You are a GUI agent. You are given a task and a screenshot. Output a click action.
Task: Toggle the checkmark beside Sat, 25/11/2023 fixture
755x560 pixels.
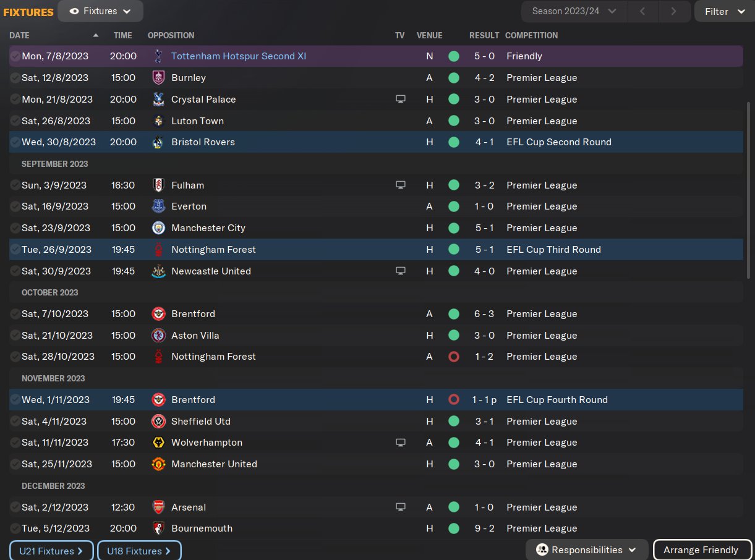pyautogui.click(x=15, y=464)
